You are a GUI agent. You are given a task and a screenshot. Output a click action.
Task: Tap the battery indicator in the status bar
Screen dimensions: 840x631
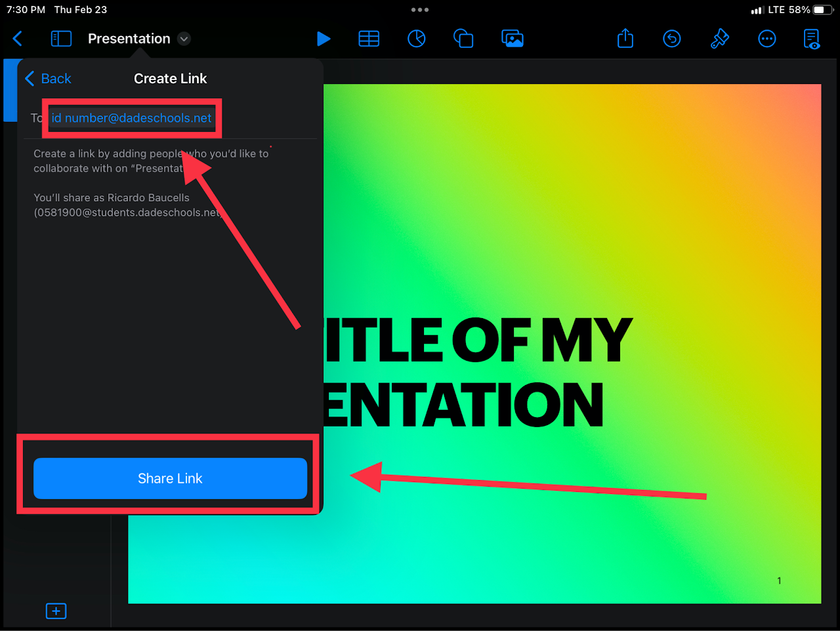coord(824,10)
